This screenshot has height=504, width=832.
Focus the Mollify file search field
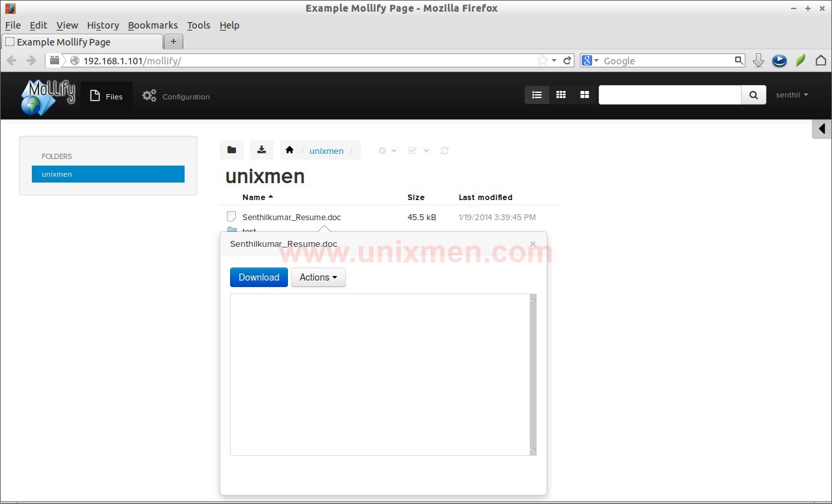(670, 95)
